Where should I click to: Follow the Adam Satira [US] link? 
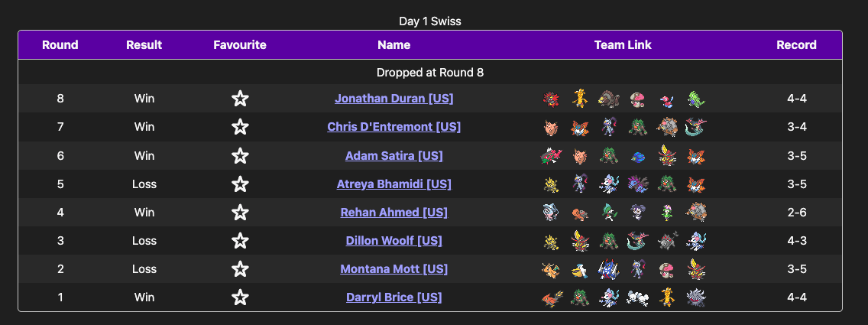394,156
